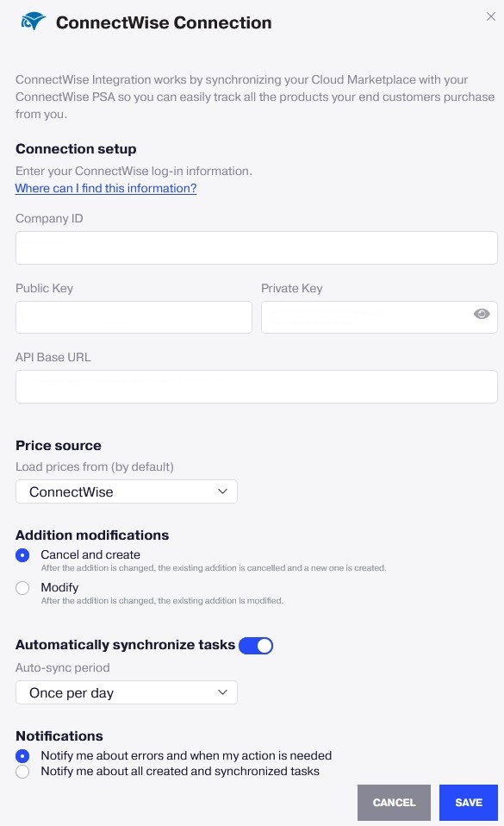Image resolution: width=504 pixels, height=826 pixels.
Task: Click the SAVE button
Action: click(x=468, y=803)
